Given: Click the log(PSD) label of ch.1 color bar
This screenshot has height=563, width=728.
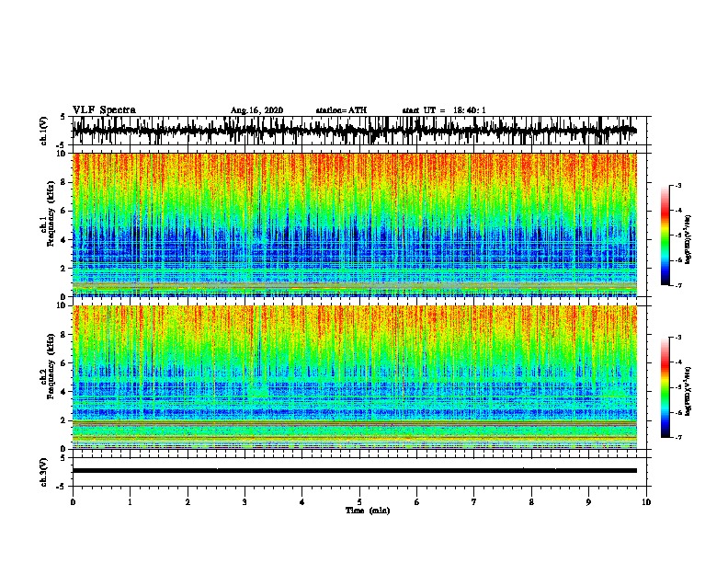Looking at the screenshot, I should click(688, 239).
